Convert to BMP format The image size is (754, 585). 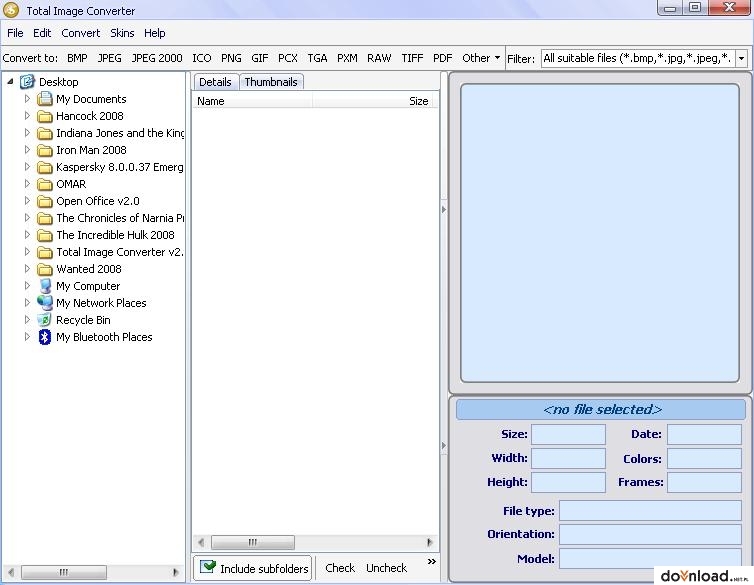coord(77,58)
